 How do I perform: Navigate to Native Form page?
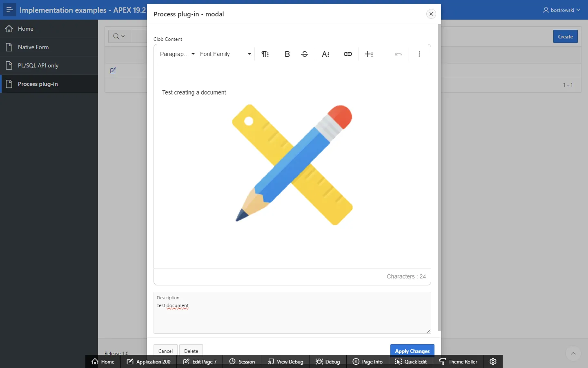(x=33, y=47)
